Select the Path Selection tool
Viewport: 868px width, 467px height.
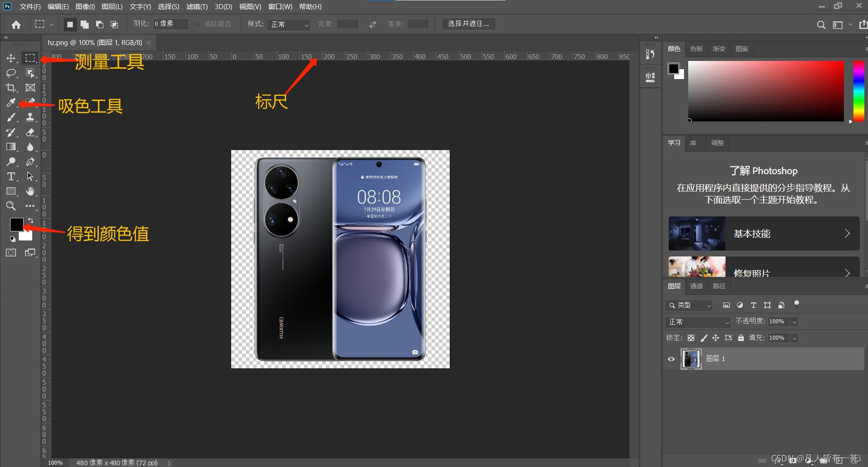pos(30,176)
